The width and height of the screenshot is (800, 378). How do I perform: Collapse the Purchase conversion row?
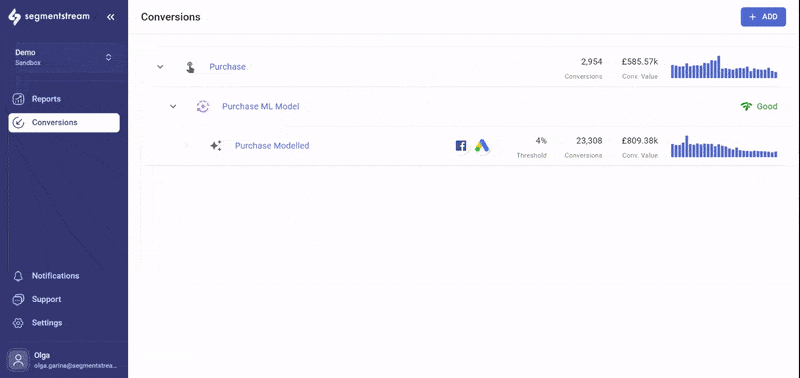pos(160,67)
